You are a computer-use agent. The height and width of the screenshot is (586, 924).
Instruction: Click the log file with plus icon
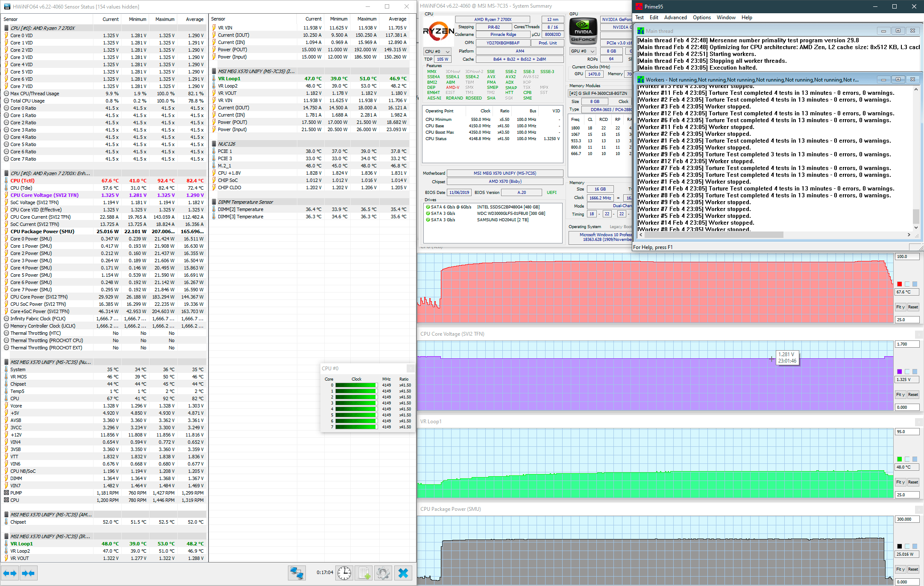364,573
